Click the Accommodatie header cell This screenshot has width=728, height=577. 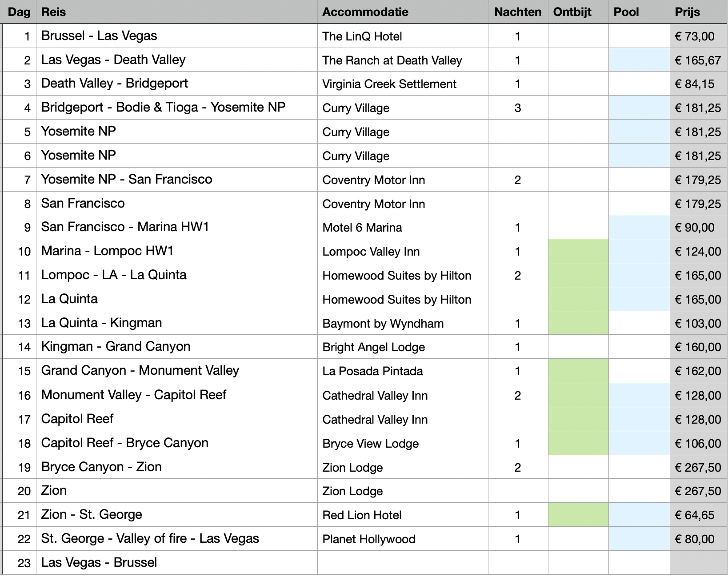click(365, 12)
